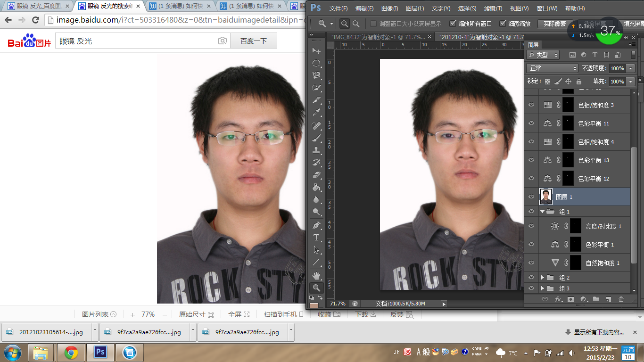Add a layer mask button
This screenshot has height=362, width=644.
(570, 299)
